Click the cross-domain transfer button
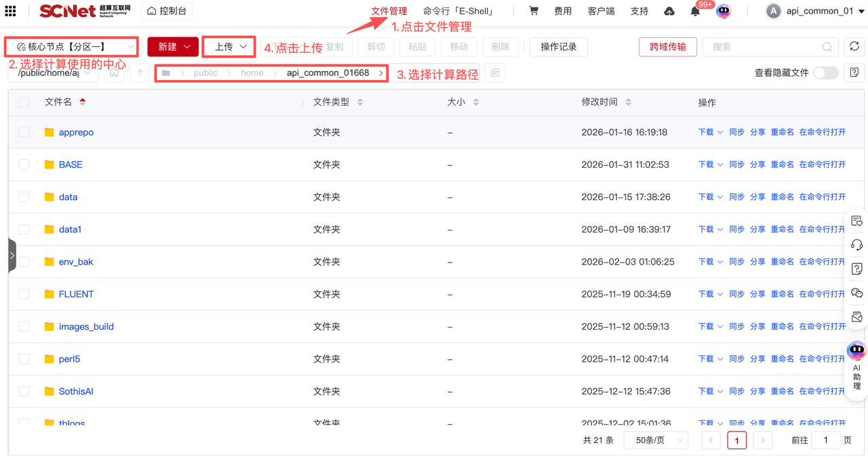The height and width of the screenshot is (458, 868). point(667,47)
